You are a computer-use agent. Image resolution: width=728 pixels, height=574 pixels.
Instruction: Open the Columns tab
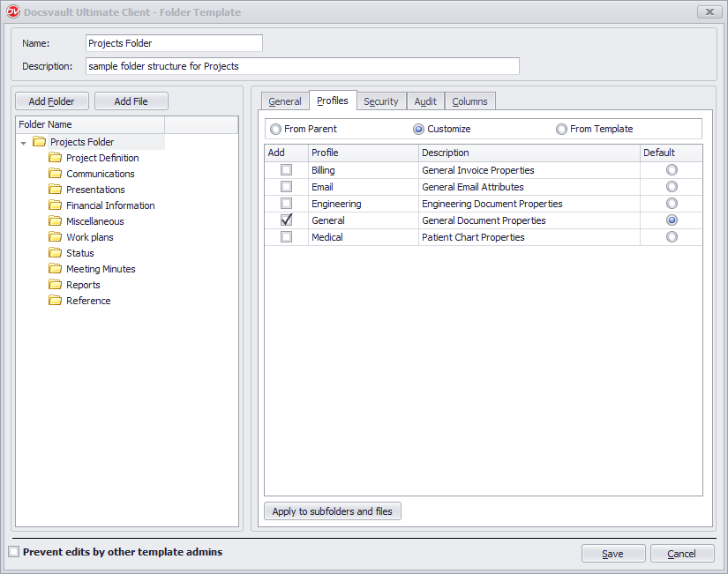[469, 101]
